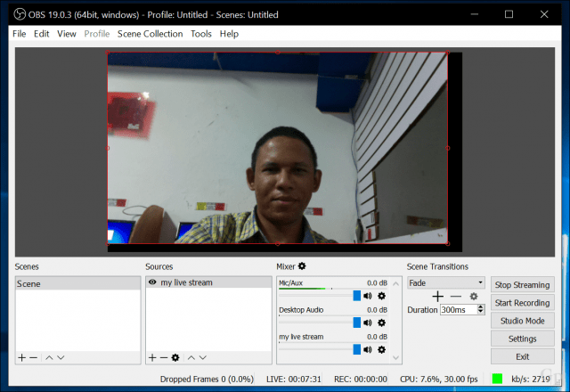Viewport: 570px width, 392px height.
Task: Open the Scene Collection menu
Action: pyautogui.click(x=150, y=34)
